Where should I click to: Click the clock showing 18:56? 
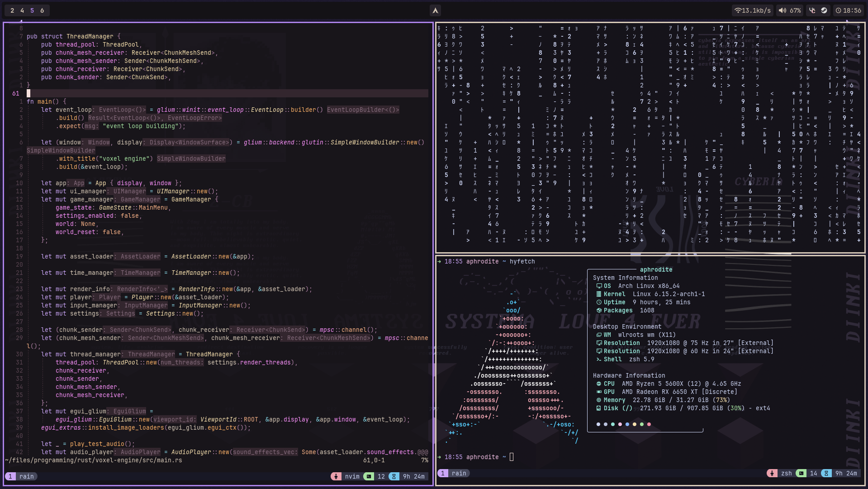tap(849, 10)
